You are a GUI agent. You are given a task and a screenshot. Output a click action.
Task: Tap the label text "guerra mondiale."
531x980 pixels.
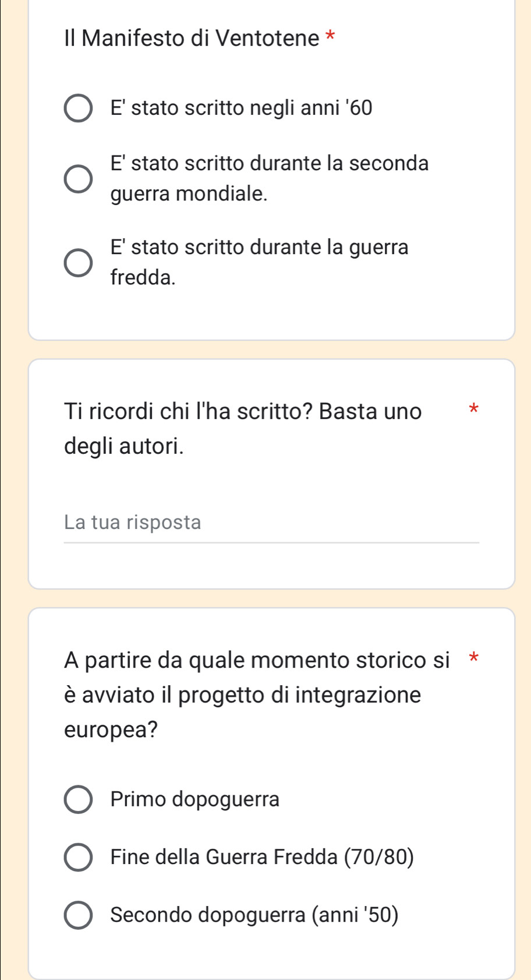click(189, 193)
